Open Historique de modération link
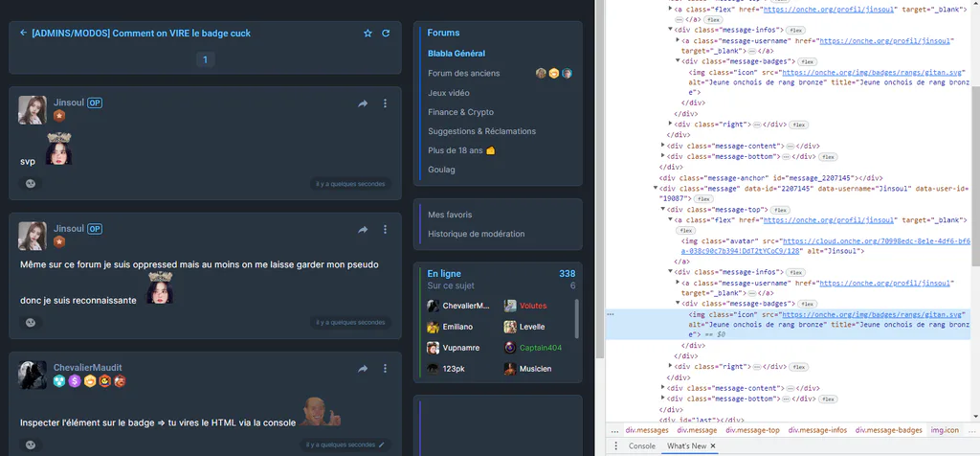The image size is (980, 456). pyautogui.click(x=477, y=234)
